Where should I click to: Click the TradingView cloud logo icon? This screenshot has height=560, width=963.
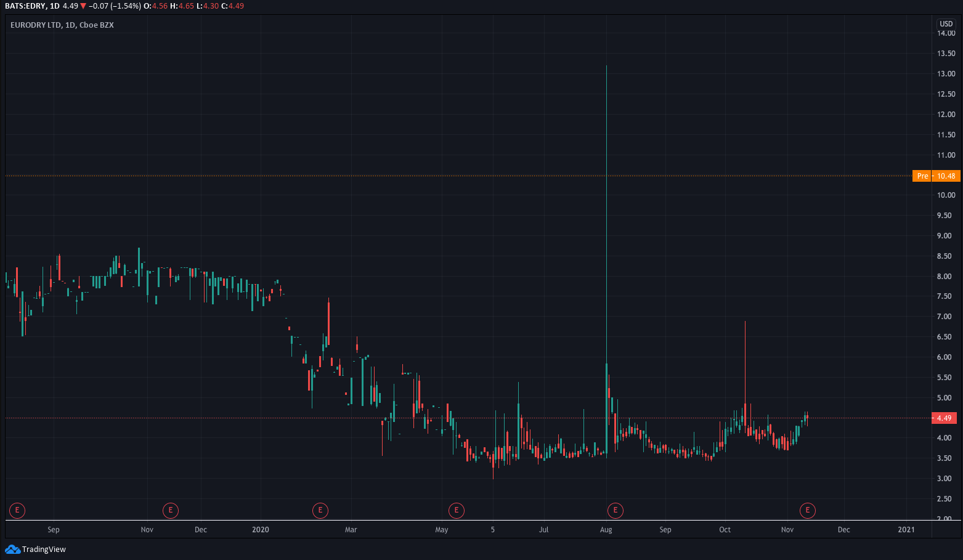(x=12, y=549)
